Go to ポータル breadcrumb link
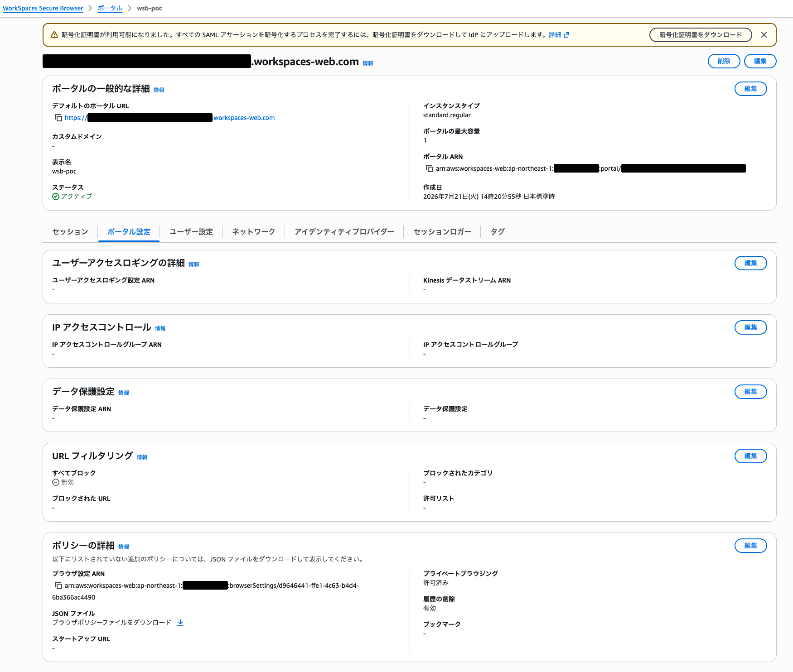 tap(110, 8)
